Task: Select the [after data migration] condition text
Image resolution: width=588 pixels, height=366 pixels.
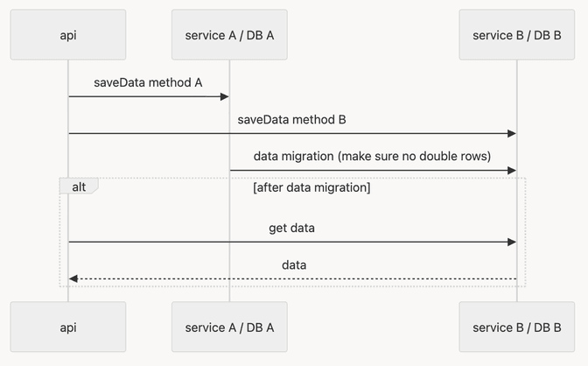Action: click(x=311, y=187)
